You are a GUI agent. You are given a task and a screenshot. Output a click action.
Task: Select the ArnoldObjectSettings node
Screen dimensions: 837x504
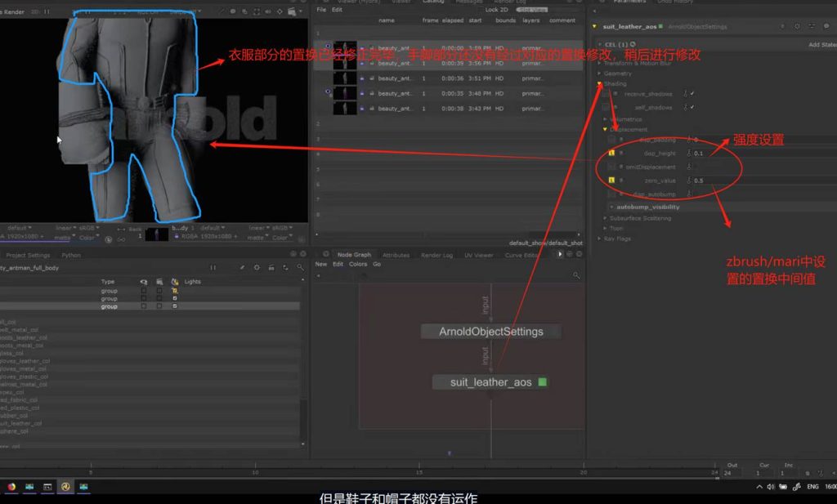pyautogui.click(x=490, y=332)
